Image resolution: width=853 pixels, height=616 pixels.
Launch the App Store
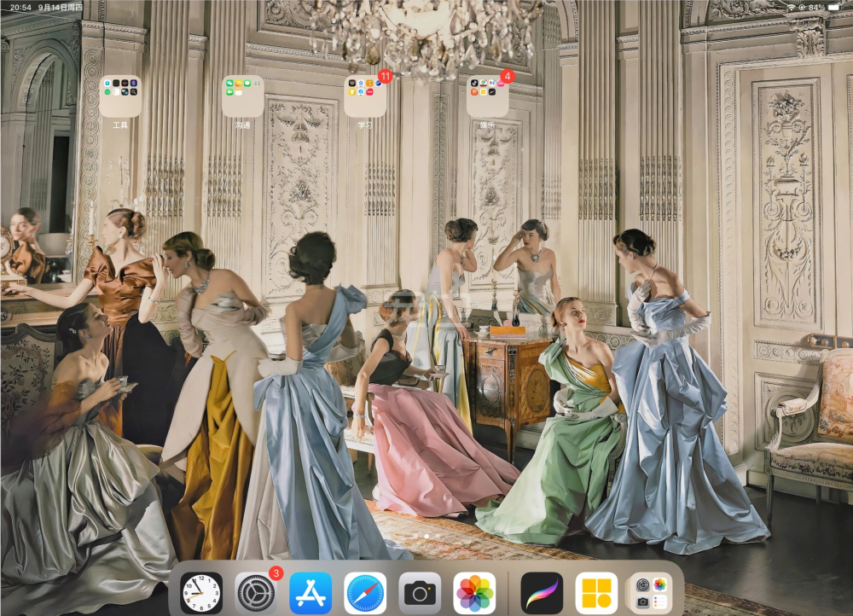310,593
